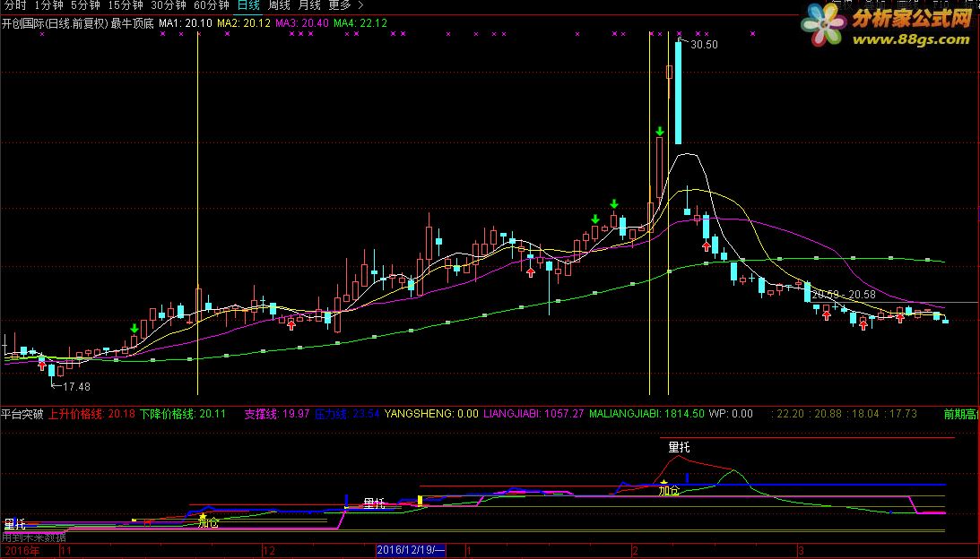Click the MA2: 20.12 value
The width and height of the screenshot is (980, 559).
244,23
